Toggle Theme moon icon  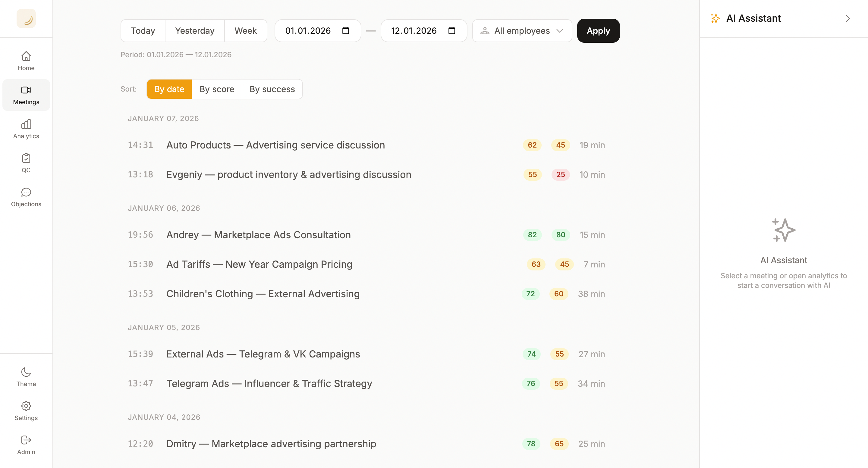point(26,372)
